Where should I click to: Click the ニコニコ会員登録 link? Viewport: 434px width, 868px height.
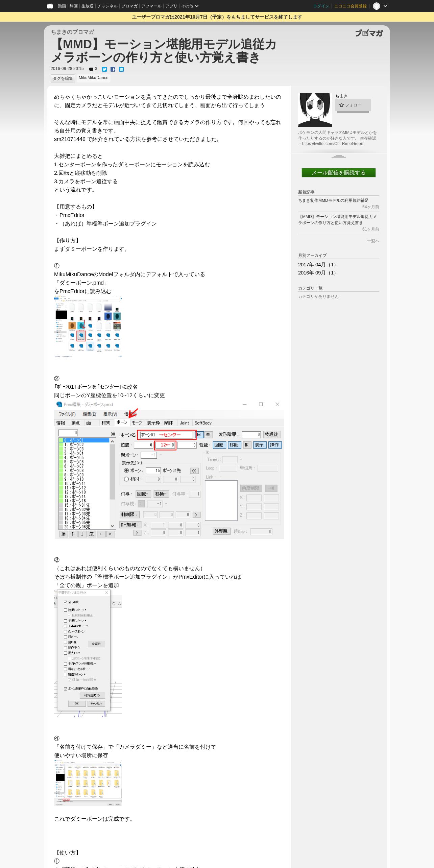(x=350, y=6)
